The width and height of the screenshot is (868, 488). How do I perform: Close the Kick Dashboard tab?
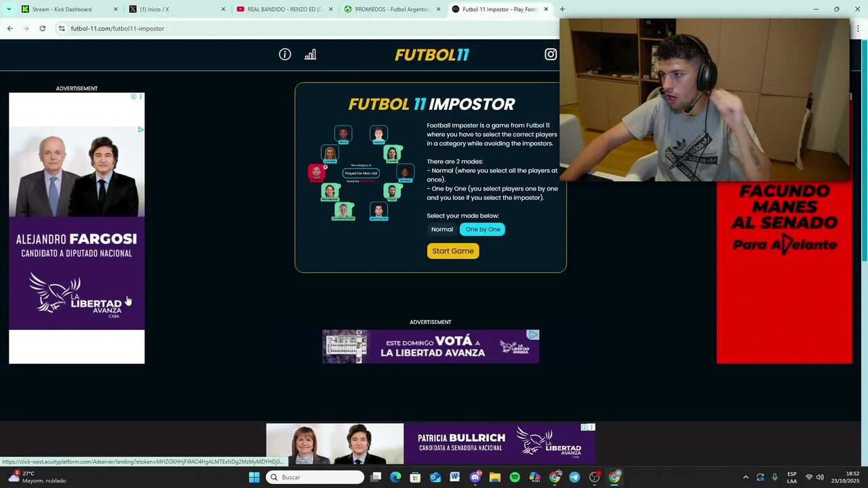[116, 9]
